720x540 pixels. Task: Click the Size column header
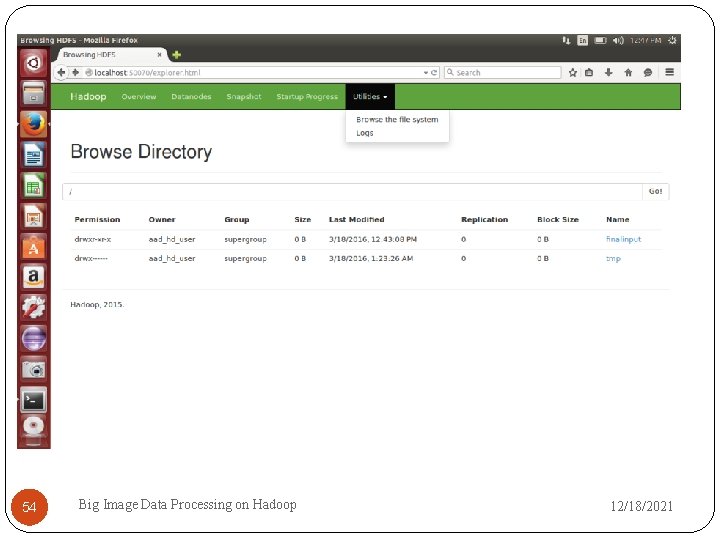303,219
